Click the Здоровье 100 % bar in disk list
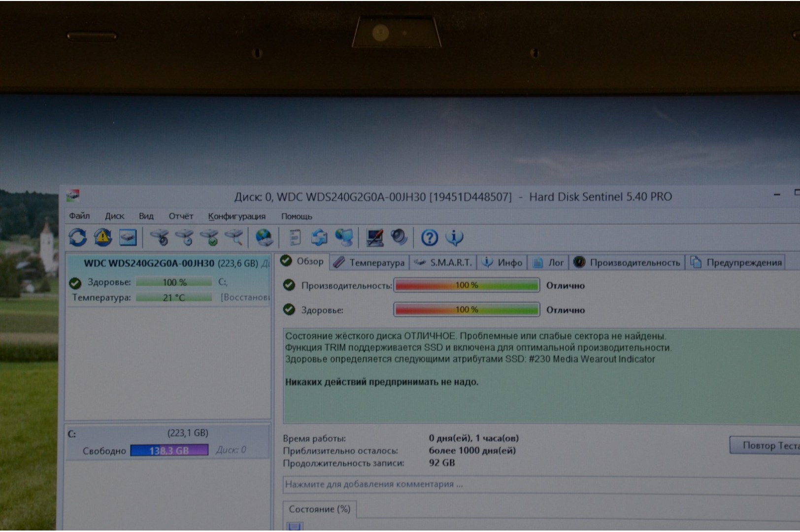The height and width of the screenshot is (532, 800). pos(174,282)
